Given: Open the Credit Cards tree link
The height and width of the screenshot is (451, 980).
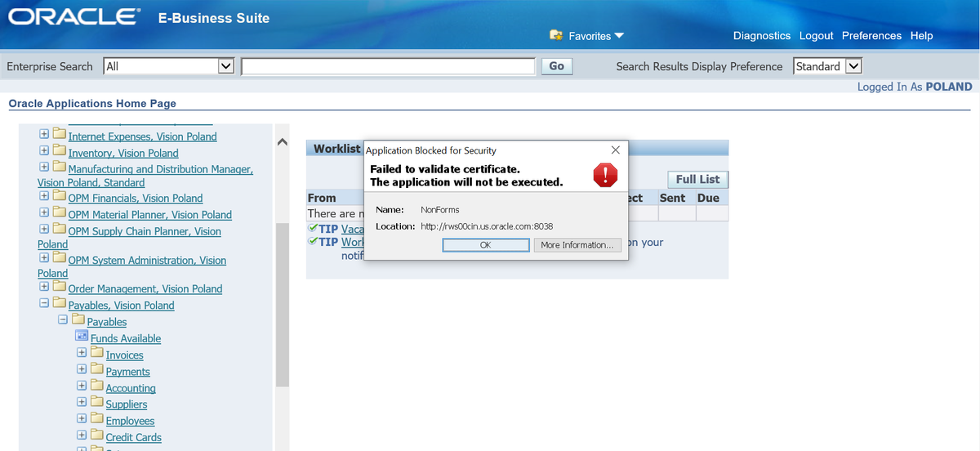Looking at the screenshot, I should tap(134, 437).
